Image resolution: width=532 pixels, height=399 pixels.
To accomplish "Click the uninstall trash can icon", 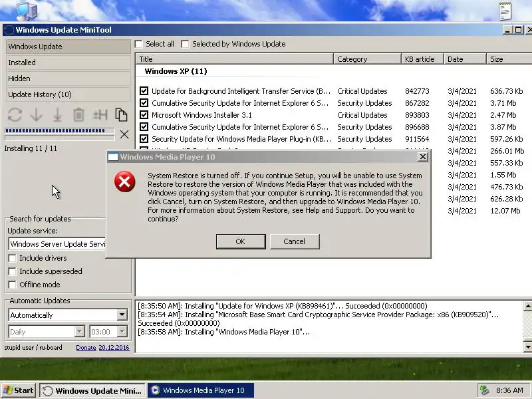I will point(78,115).
